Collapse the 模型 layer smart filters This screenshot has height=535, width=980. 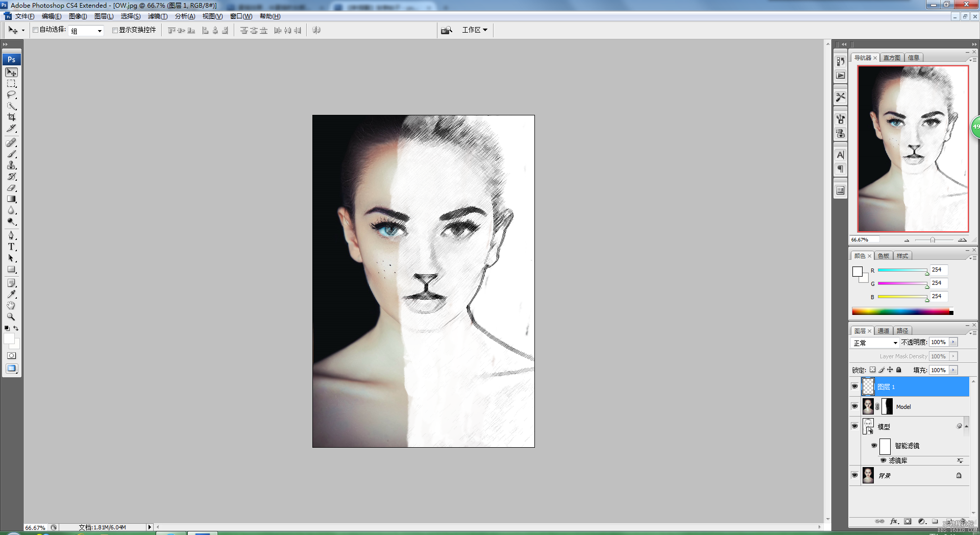tap(966, 426)
